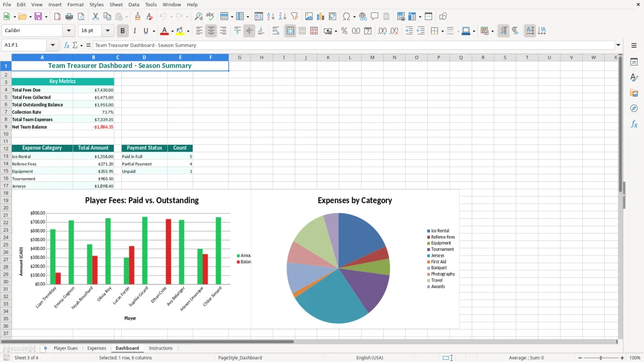The height and width of the screenshot is (362, 644).
Task: Add decimal place icon
Action: pos(382,31)
